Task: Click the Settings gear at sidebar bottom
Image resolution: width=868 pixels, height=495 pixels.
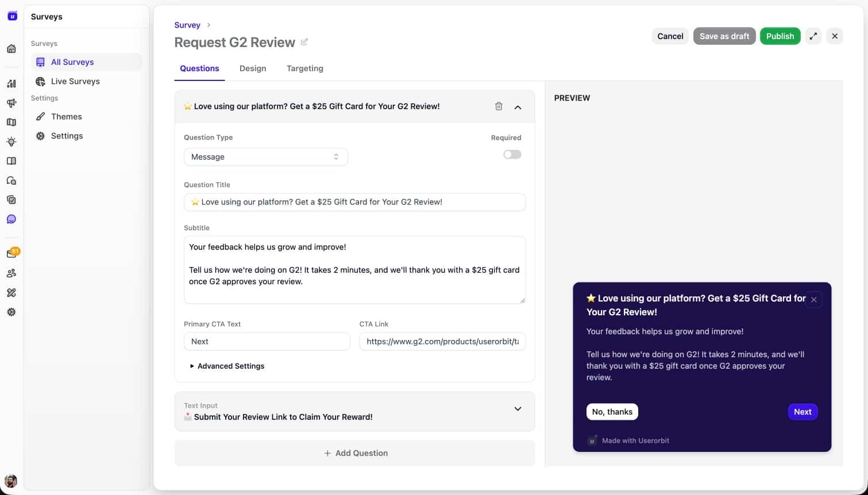Action: point(11,312)
